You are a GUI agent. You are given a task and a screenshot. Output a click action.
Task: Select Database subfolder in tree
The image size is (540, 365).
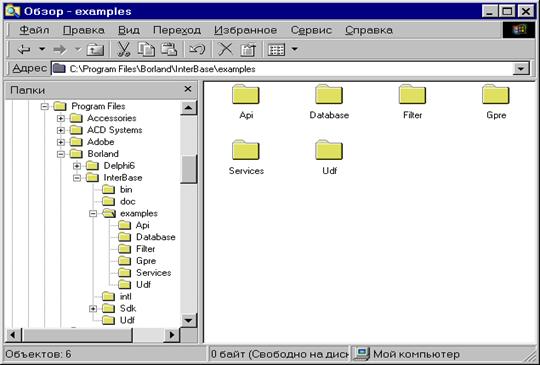(x=156, y=237)
